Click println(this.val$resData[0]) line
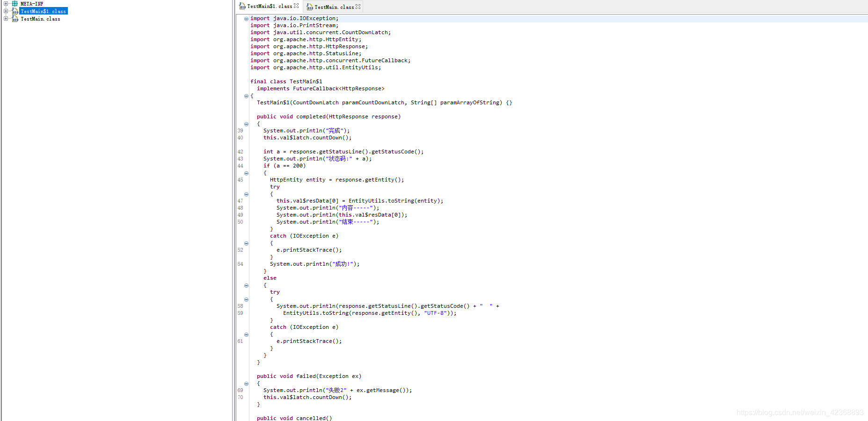868x421 pixels. point(342,215)
